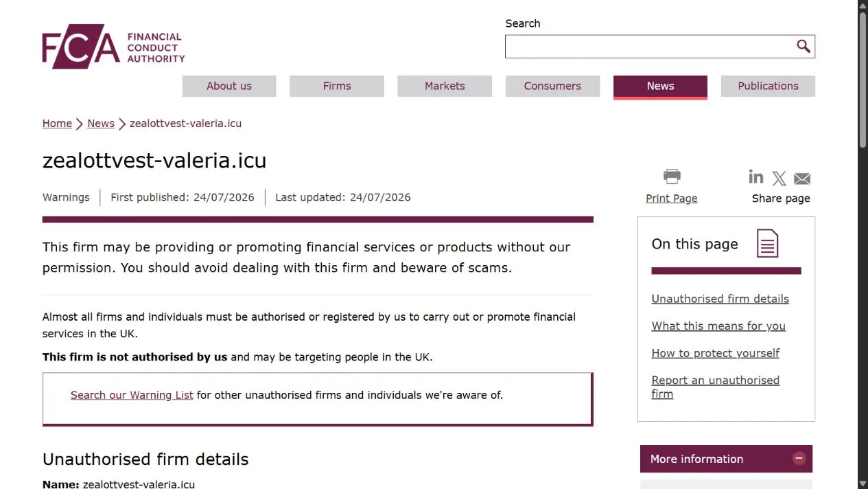The width and height of the screenshot is (868, 489).
Task: Click the printer icon
Action: tap(672, 177)
